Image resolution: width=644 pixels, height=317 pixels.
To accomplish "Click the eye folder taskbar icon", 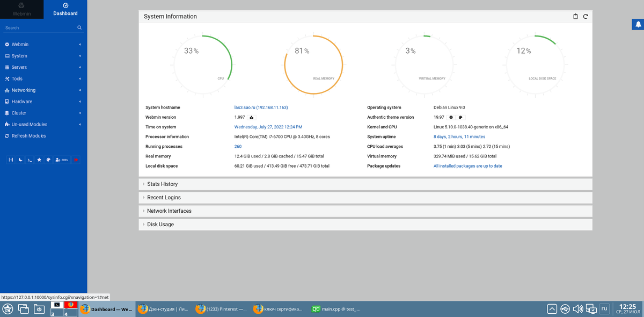I will (39, 309).
